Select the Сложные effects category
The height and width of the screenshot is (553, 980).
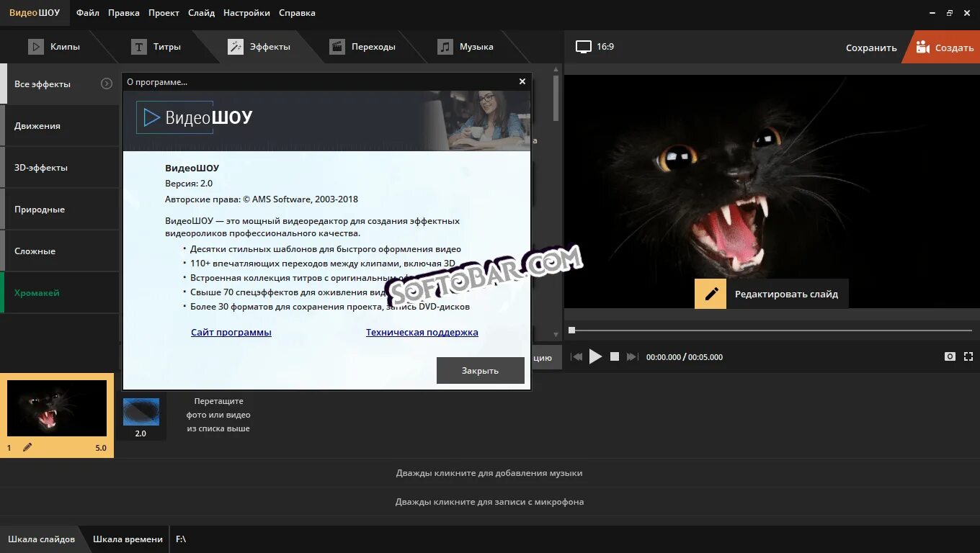click(60, 251)
